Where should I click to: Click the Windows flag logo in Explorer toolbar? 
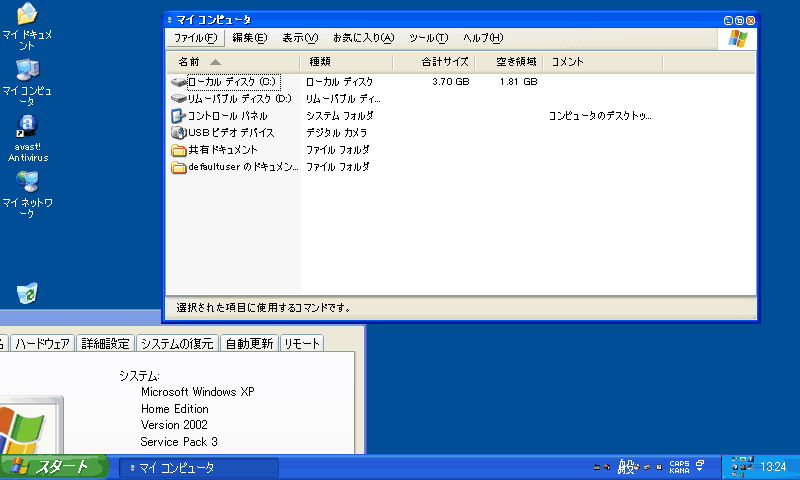click(x=737, y=39)
